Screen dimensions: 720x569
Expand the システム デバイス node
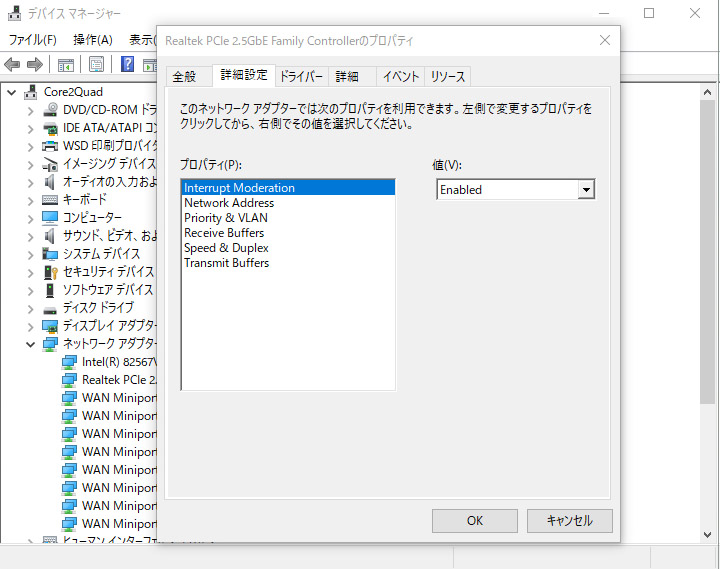31,254
